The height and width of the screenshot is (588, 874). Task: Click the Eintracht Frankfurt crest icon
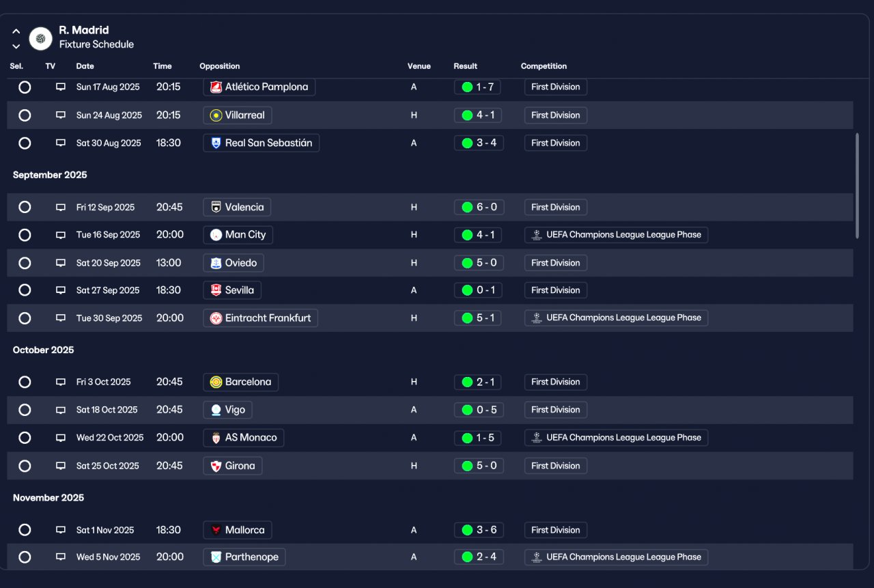(216, 318)
